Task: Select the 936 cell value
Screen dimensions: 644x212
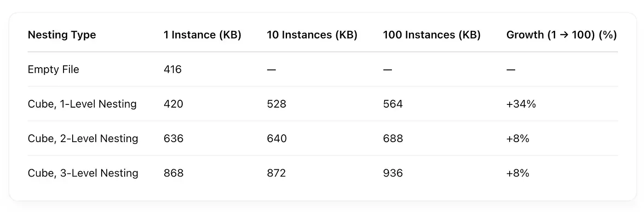Action: [393, 173]
